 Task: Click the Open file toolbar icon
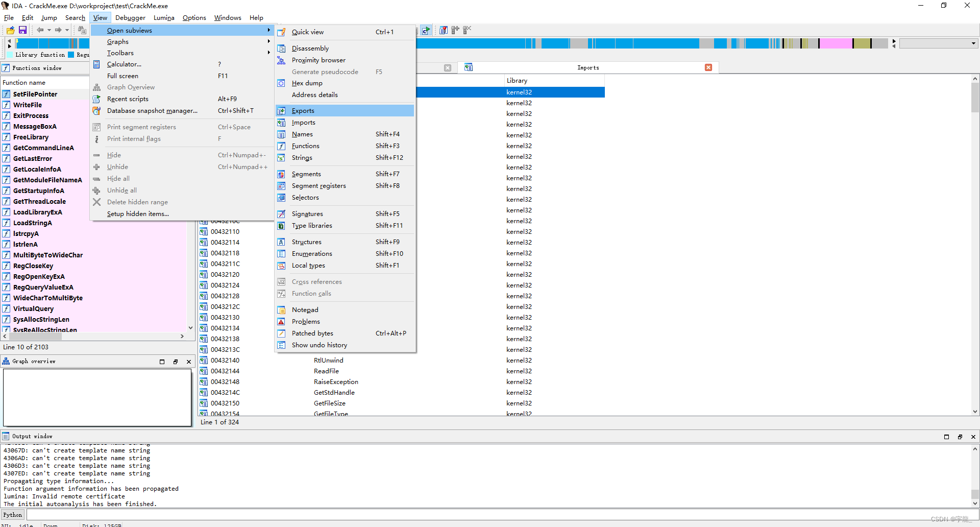point(10,30)
